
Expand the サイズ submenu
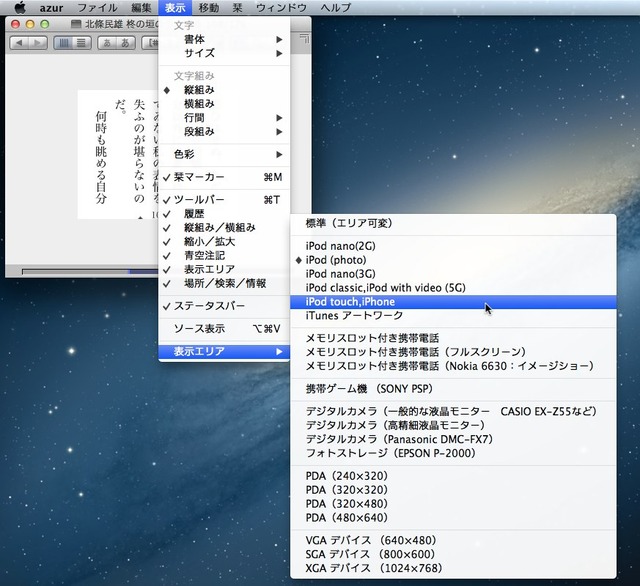pyautogui.click(x=224, y=53)
